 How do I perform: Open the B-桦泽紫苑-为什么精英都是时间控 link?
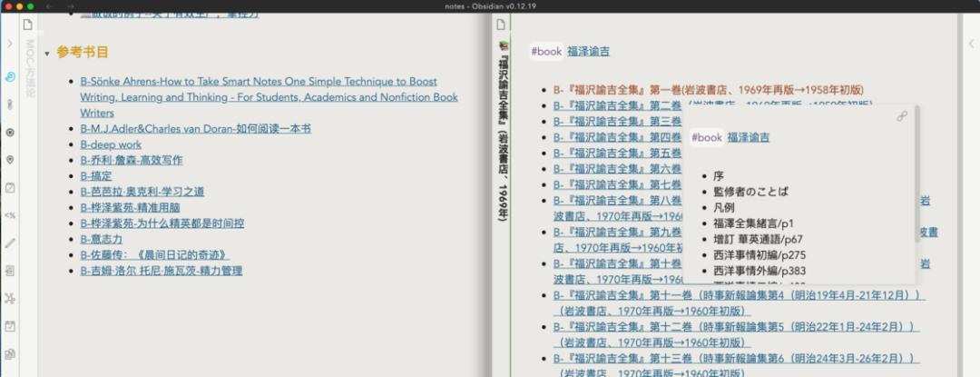click(x=162, y=223)
